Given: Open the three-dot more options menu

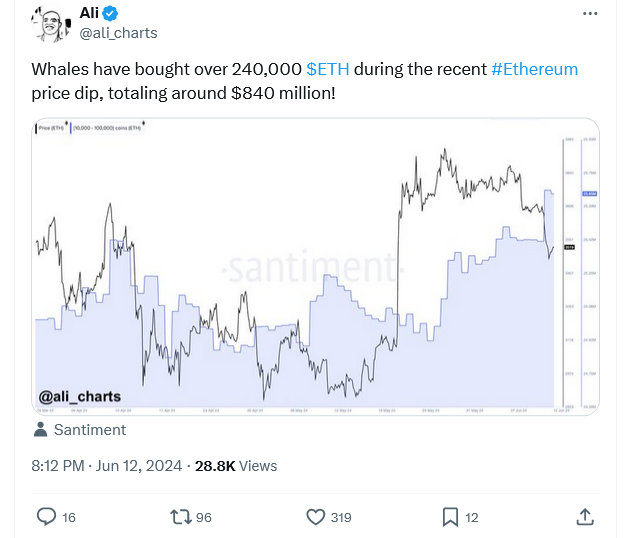Looking at the screenshot, I should click(590, 14).
